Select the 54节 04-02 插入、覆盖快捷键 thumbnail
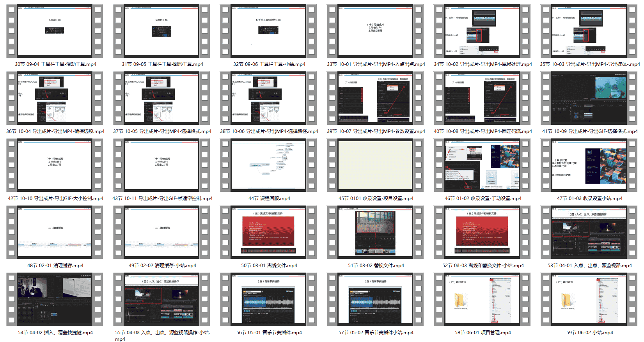 point(55,299)
